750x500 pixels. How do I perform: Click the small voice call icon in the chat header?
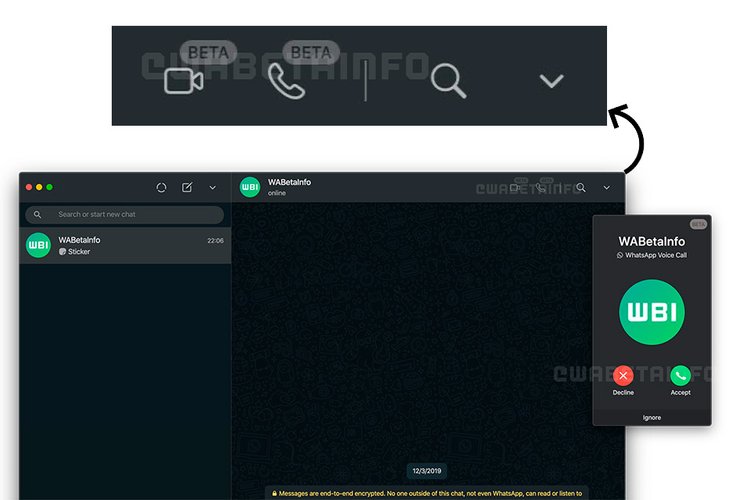click(540, 188)
